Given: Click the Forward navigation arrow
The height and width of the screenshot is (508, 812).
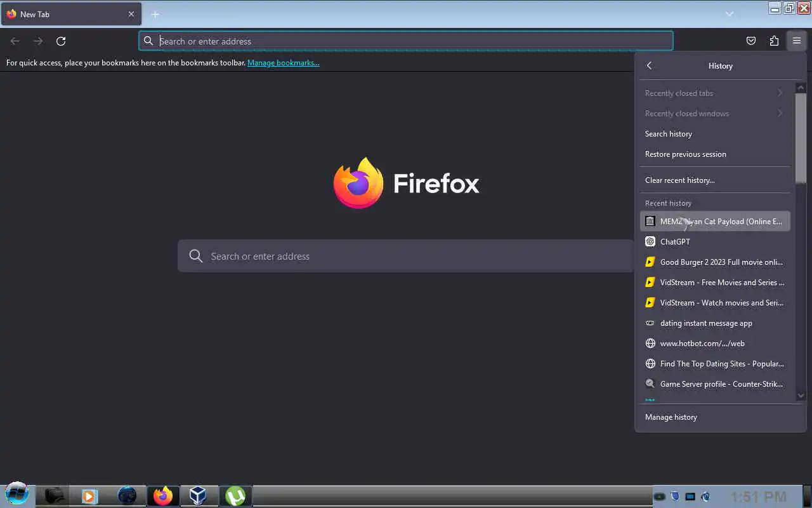Looking at the screenshot, I should pos(38,41).
